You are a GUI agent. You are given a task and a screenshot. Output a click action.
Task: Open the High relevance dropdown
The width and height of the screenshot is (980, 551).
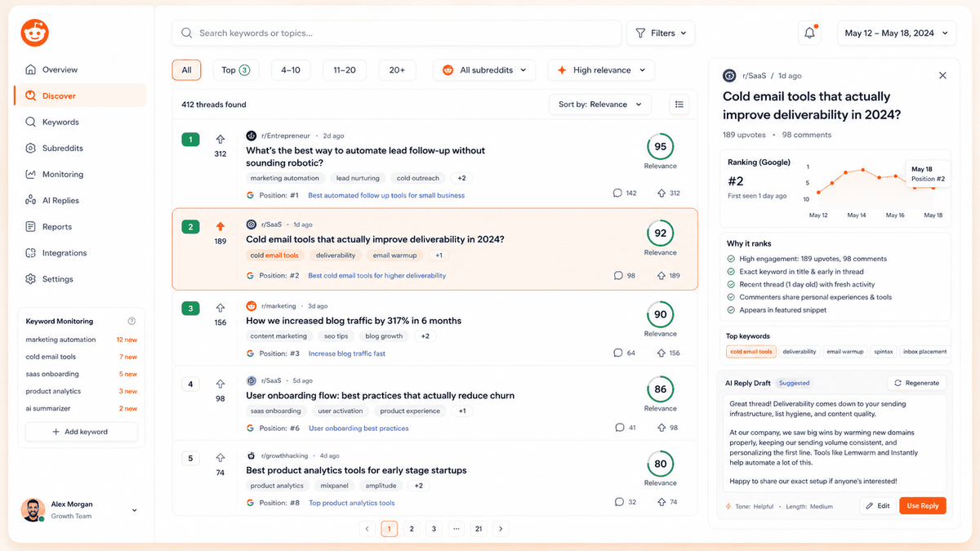pyautogui.click(x=601, y=70)
